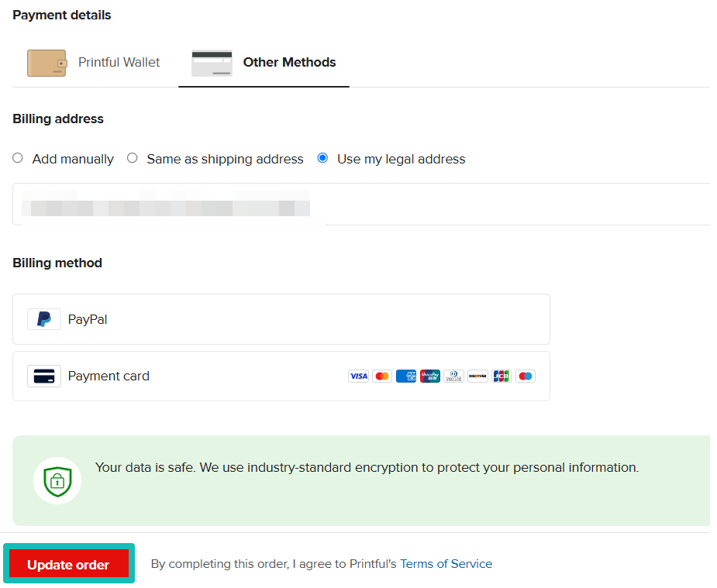The height and width of the screenshot is (588, 717).
Task: Select Use my legal address
Action: click(322, 158)
